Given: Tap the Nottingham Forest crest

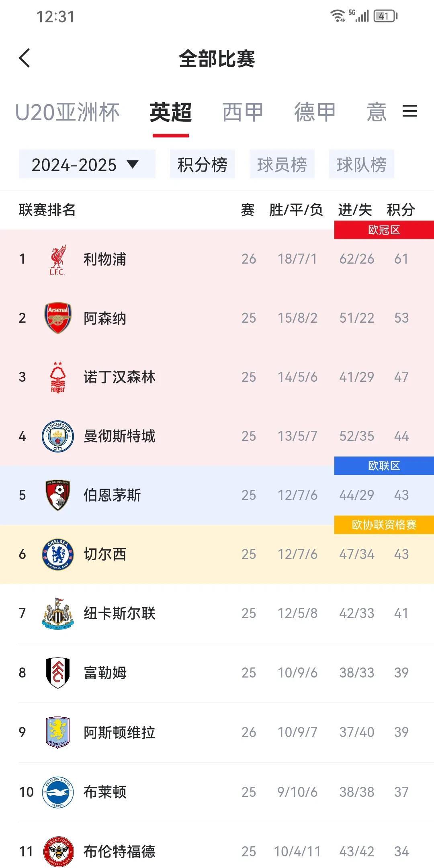Looking at the screenshot, I should click(x=58, y=377).
